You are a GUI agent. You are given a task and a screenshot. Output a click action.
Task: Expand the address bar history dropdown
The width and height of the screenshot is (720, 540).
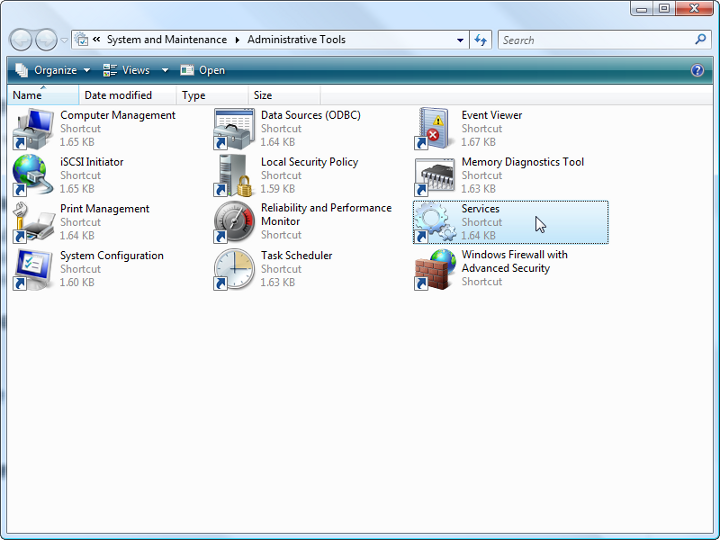(460, 40)
